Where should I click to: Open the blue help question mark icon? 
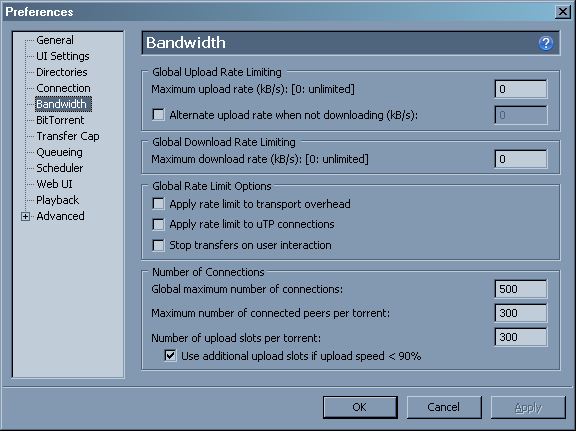546,43
